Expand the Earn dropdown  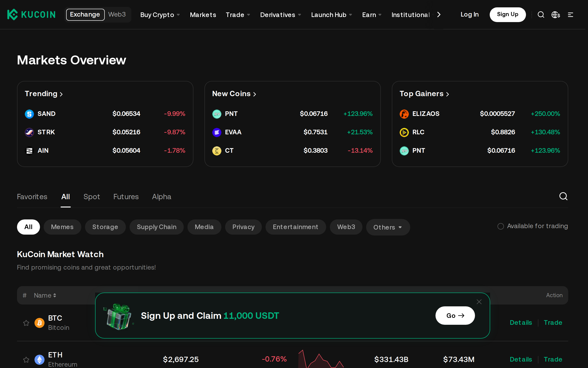click(372, 15)
